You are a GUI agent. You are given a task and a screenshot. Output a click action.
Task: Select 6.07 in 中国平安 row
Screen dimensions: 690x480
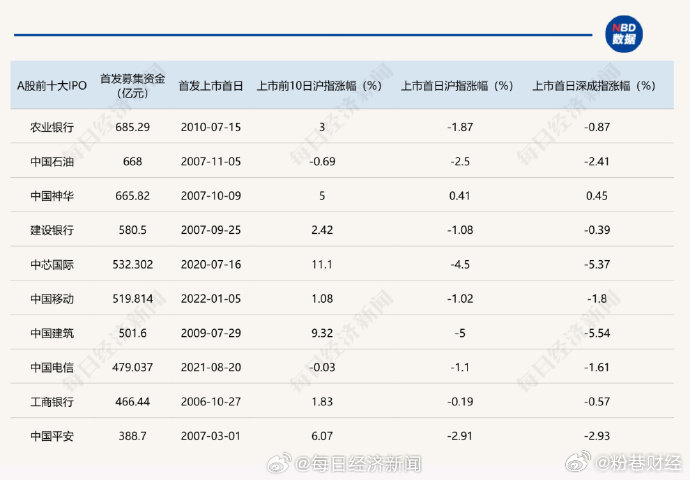pyautogui.click(x=322, y=436)
